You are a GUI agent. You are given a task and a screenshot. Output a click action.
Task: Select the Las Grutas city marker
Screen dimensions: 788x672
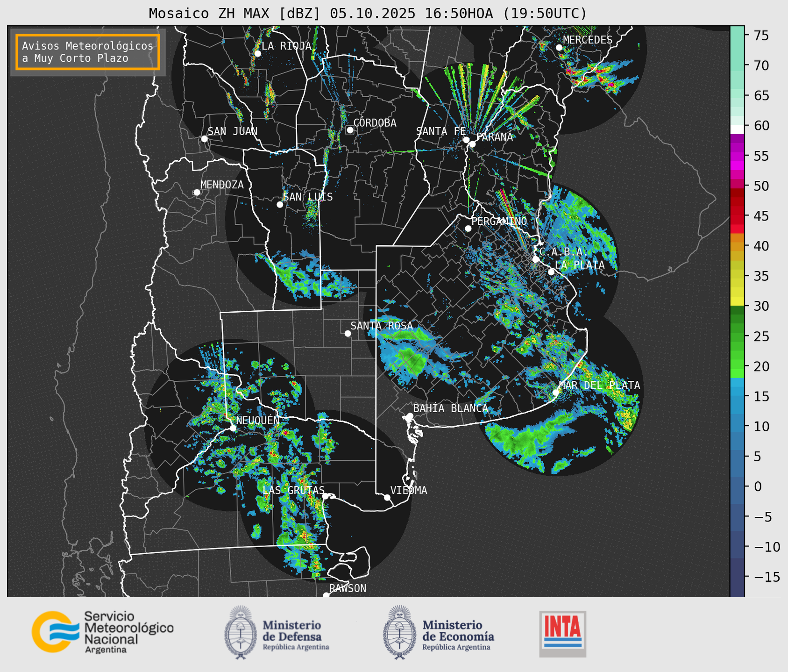326,496
